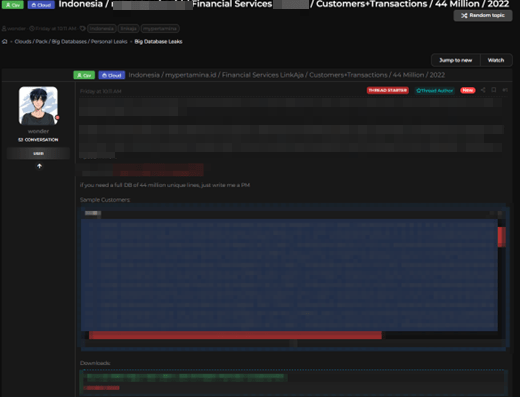Click the Watch button
520x397 pixels.
pyautogui.click(x=496, y=60)
